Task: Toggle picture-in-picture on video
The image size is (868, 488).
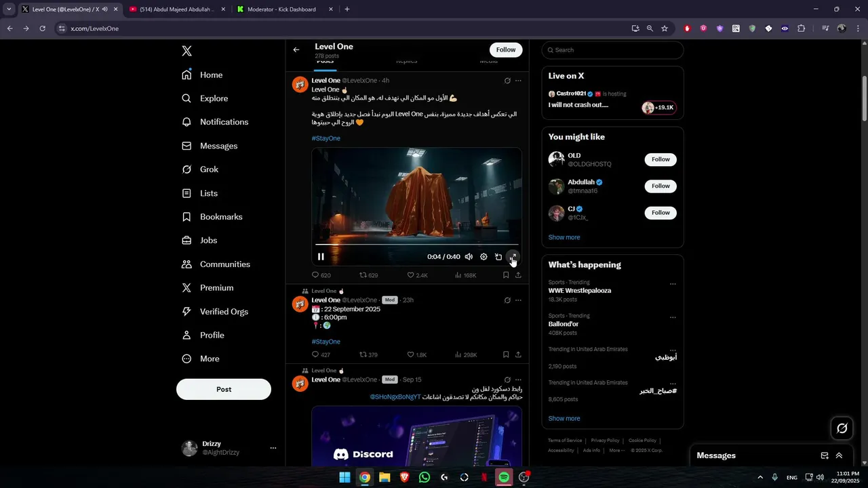Action: (498, 257)
